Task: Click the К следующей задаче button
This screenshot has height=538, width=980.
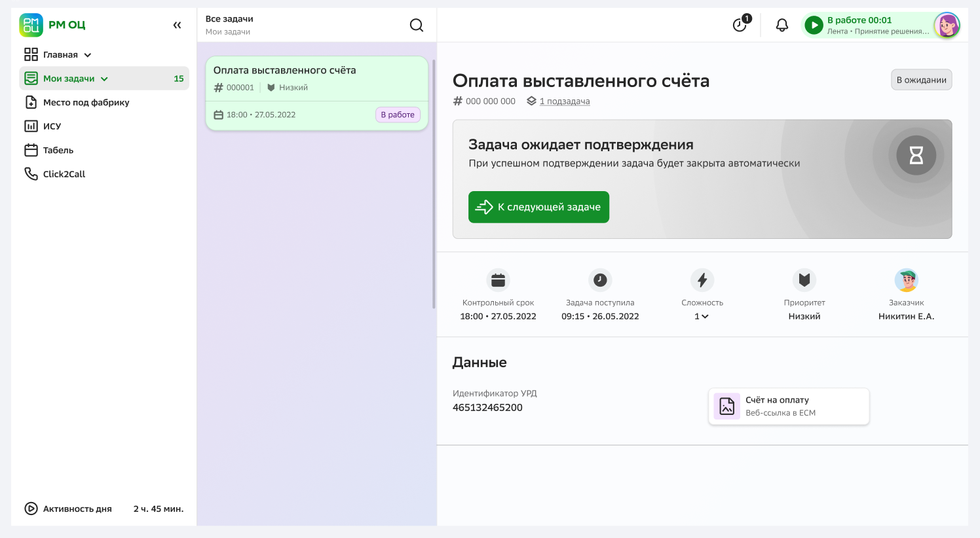Action: tap(538, 207)
